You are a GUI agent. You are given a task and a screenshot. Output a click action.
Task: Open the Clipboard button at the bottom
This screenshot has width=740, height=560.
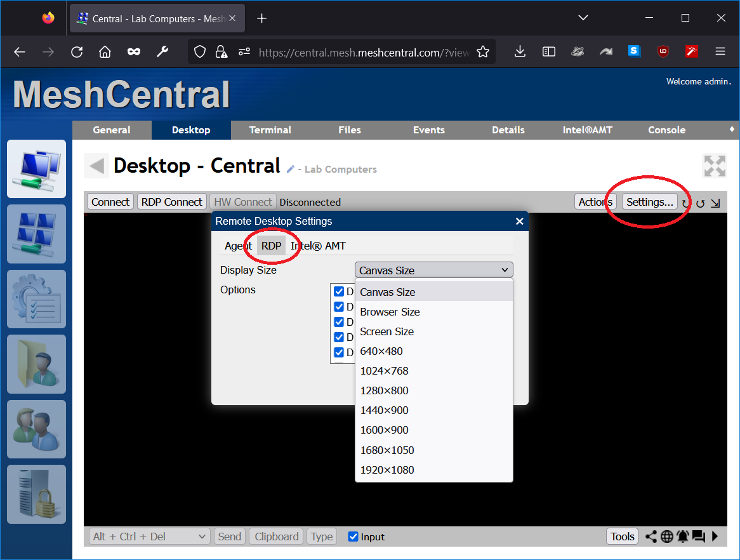pyautogui.click(x=275, y=537)
